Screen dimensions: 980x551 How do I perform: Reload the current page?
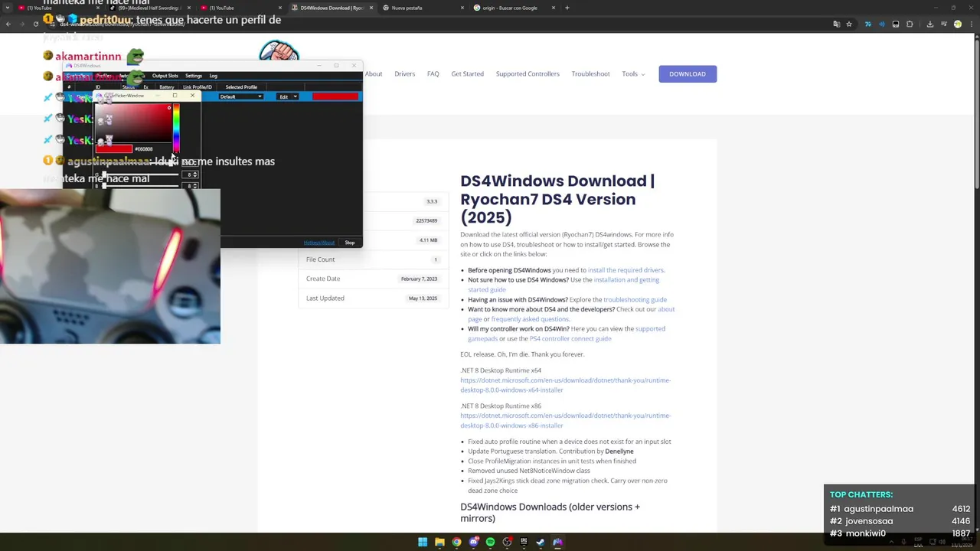pos(35,24)
